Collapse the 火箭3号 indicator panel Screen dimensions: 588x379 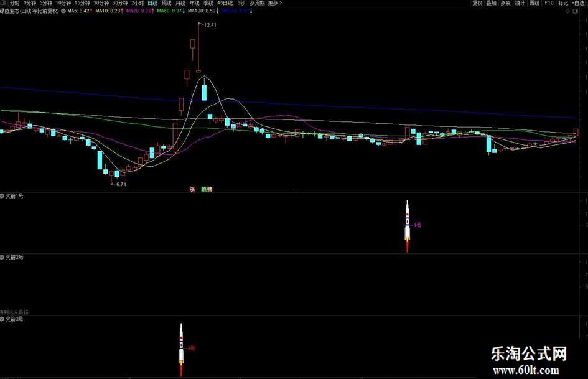(x=2, y=319)
